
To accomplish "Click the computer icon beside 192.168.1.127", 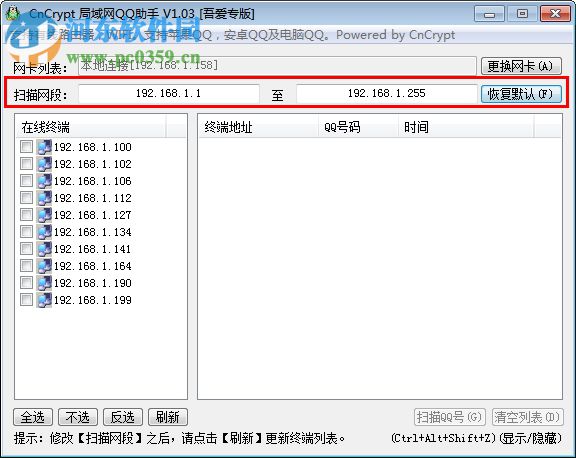I will [x=44, y=215].
